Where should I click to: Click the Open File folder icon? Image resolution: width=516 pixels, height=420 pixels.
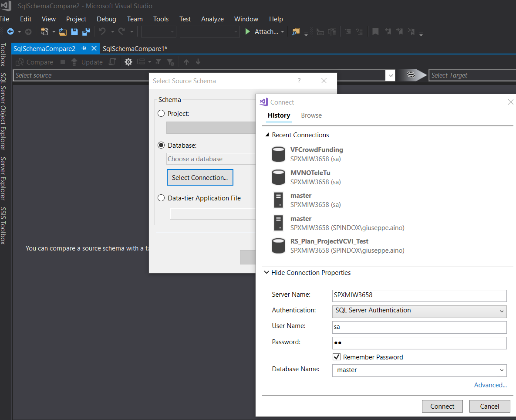click(x=63, y=32)
